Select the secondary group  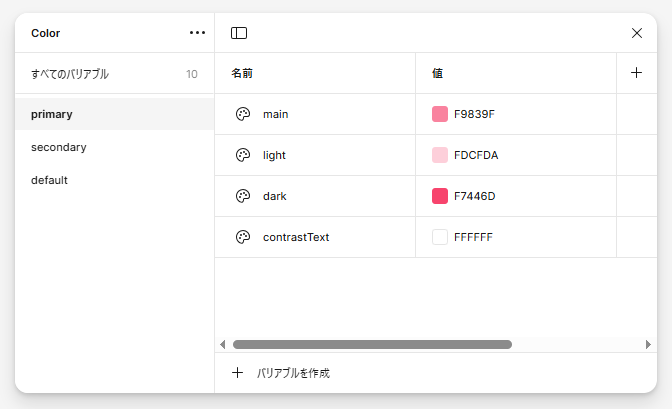pos(114,147)
